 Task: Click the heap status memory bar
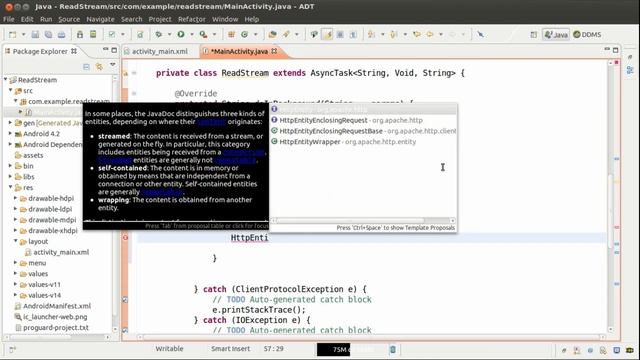pos(351,349)
